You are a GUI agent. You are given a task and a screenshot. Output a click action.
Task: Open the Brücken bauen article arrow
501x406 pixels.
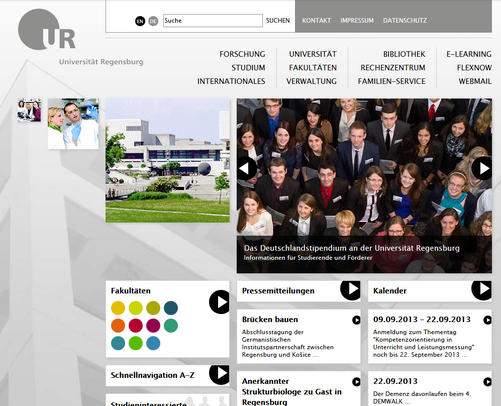pyautogui.click(x=356, y=320)
